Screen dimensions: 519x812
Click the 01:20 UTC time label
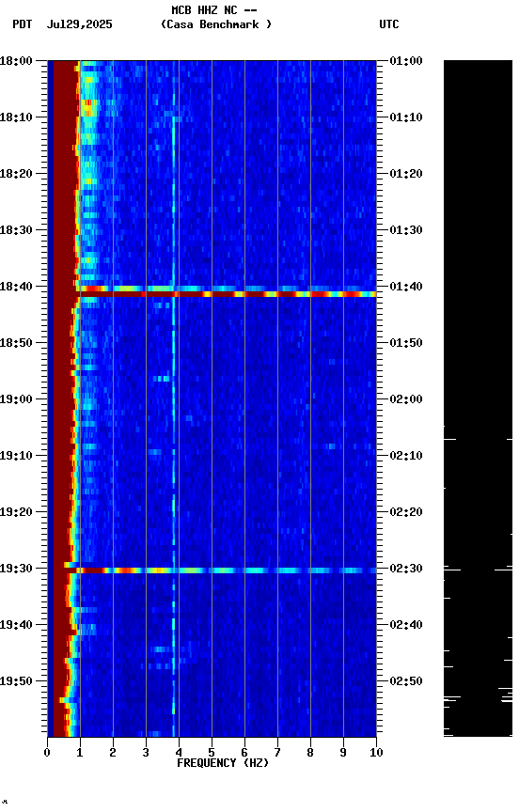pyautogui.click(x=406, y=174)
